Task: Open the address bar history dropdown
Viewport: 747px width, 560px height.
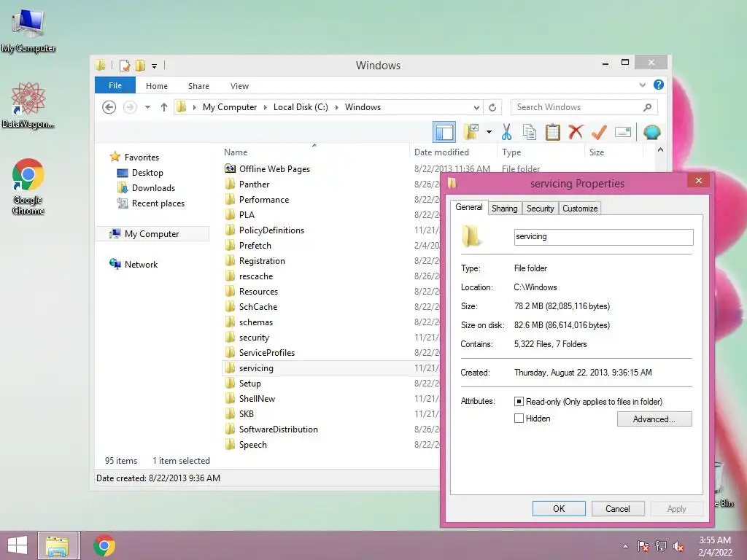Action: 476,107
